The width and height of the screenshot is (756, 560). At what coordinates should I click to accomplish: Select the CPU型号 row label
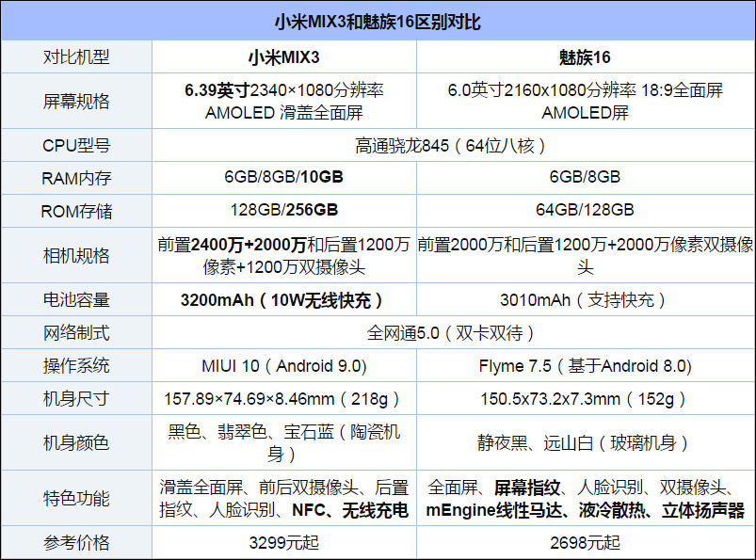pos(76,146)
